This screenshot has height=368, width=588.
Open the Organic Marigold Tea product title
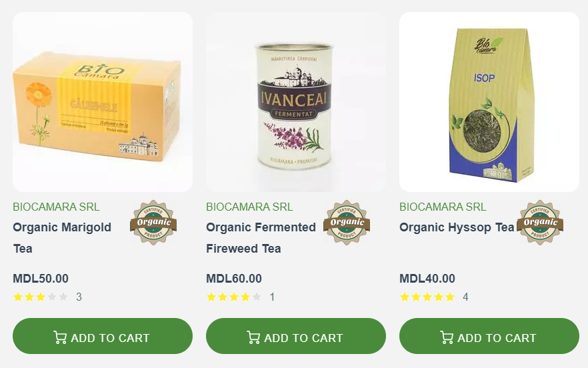point(62,238)
